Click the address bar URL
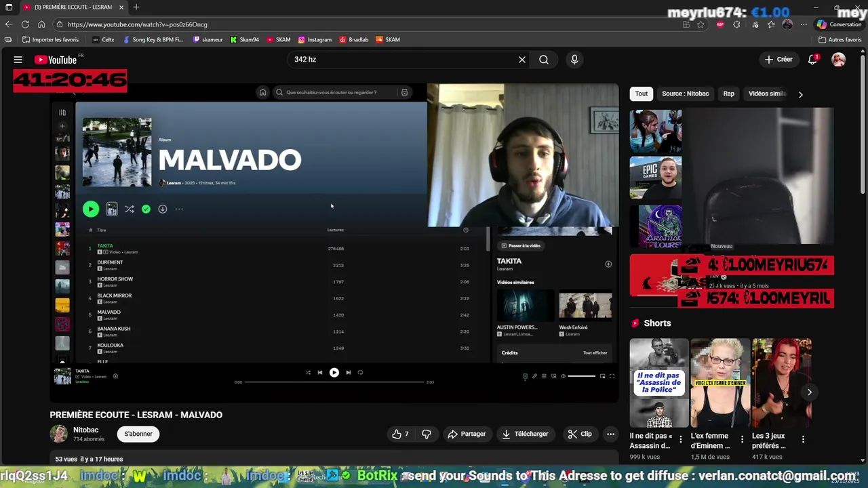 pyautogui.click(x=138, y=24)
